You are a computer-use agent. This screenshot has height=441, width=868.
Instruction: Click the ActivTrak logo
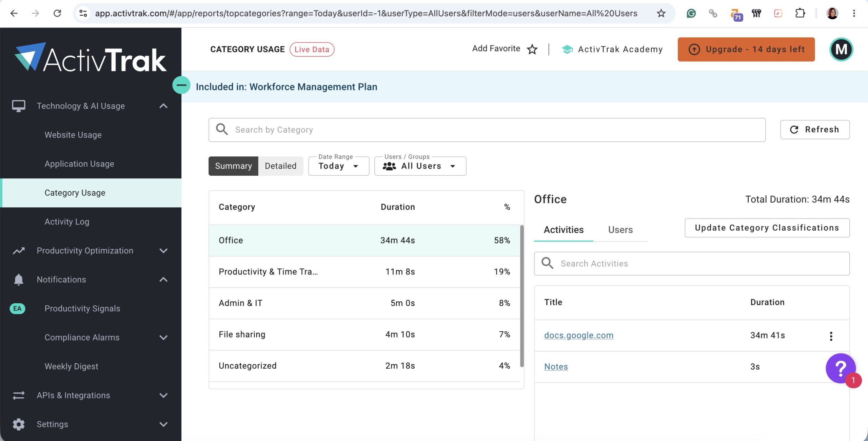(91, 57)
